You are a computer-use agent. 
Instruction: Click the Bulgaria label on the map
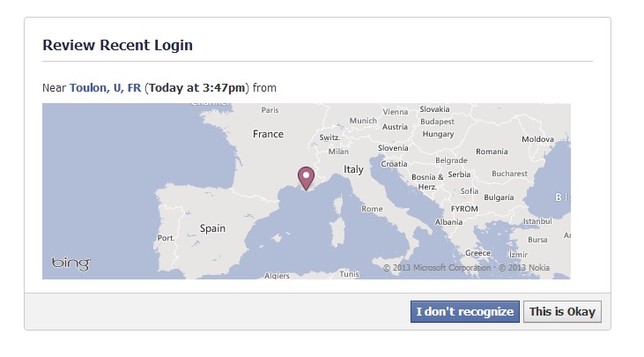tap(499, 197)
